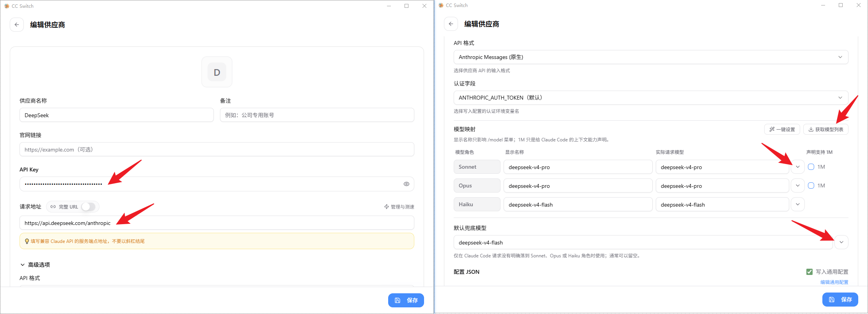Edit Opus display name field
This screenshot has width=868, height=314.
578,186
